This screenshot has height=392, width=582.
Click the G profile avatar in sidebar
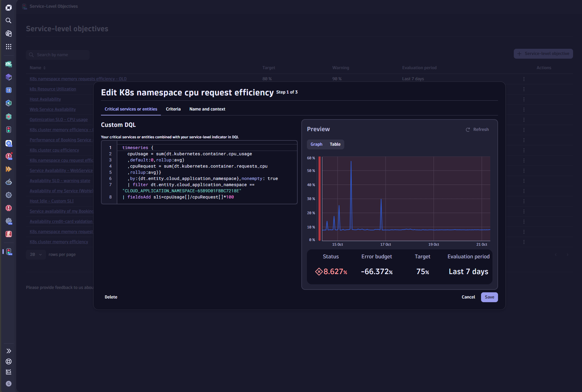9,384
